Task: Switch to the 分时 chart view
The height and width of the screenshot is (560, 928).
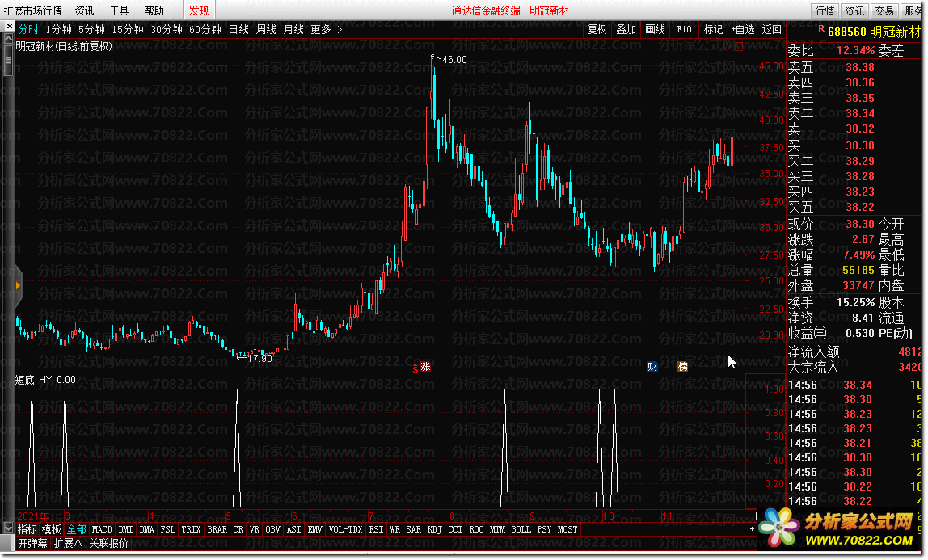Action: [x=27, y=30]
